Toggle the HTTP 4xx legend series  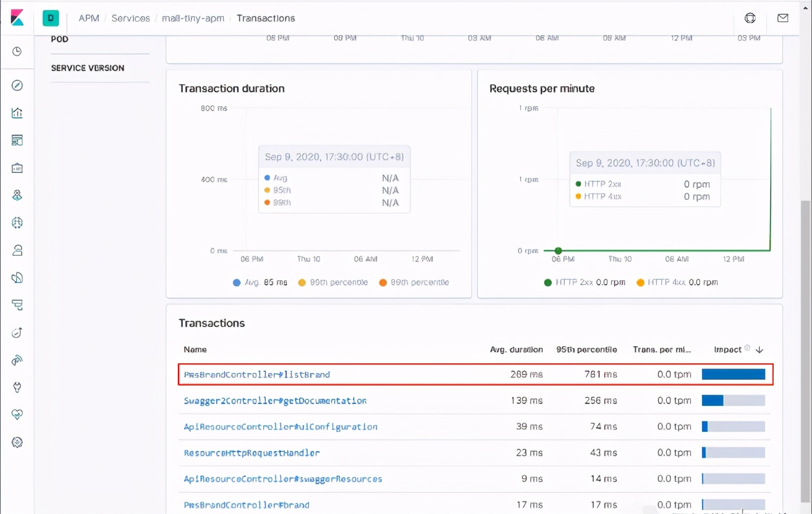coord(677,282)
